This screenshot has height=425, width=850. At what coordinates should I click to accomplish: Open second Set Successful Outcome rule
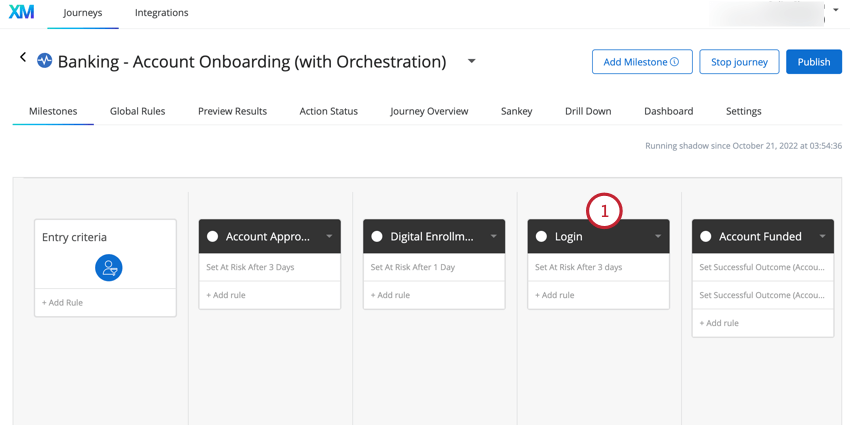(763, 295)
